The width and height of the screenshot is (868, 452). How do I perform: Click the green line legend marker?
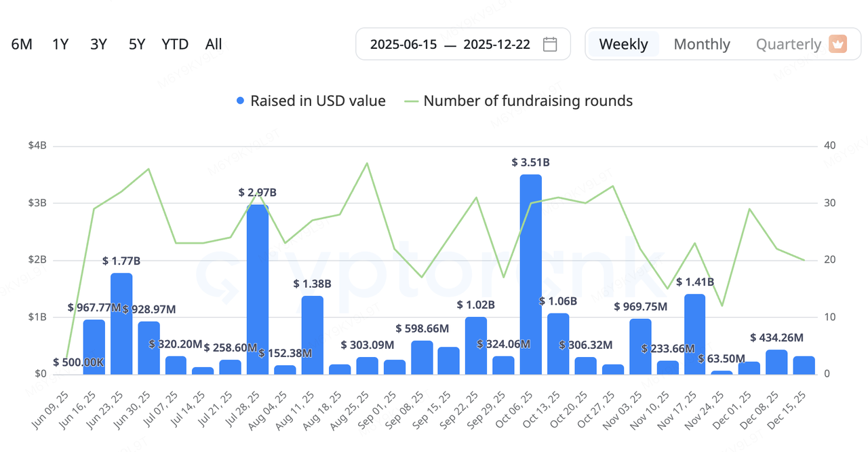411,101
